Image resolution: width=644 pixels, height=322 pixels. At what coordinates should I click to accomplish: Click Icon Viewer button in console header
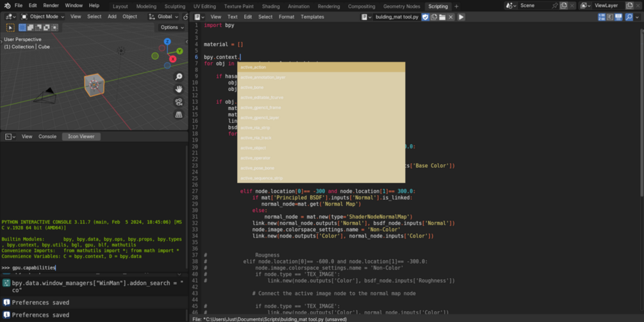pos(81,136)
